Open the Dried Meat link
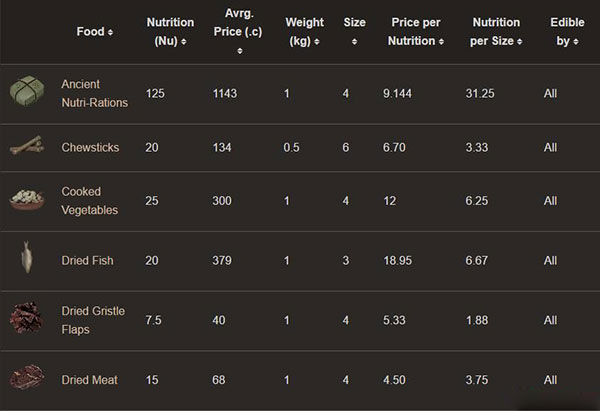Viewport: 600px width, 411px height. click(90, 380)
